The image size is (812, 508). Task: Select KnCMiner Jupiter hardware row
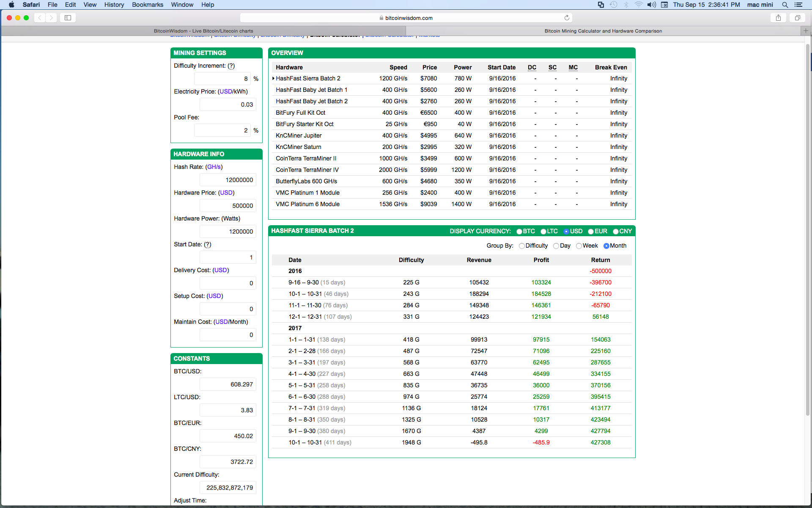[452, 135]
